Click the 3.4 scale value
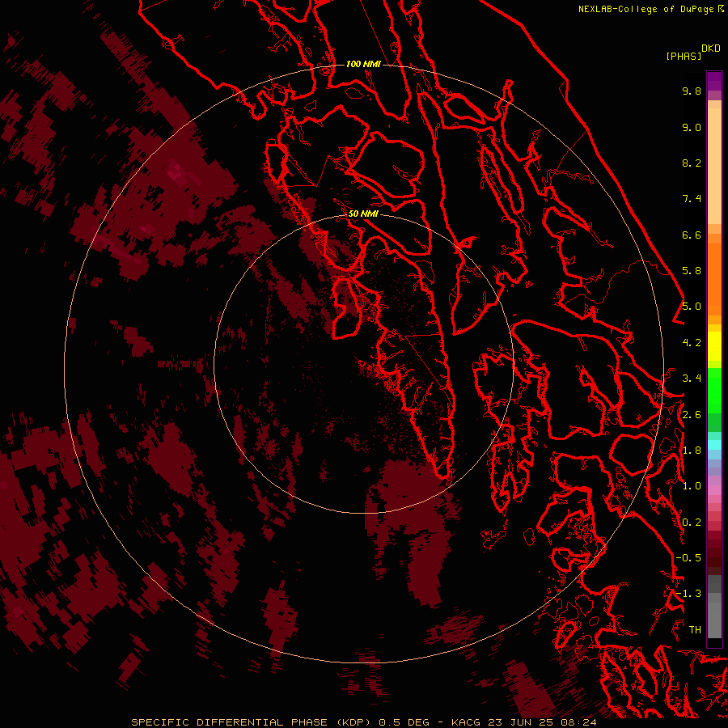 (x=692, y=379)
